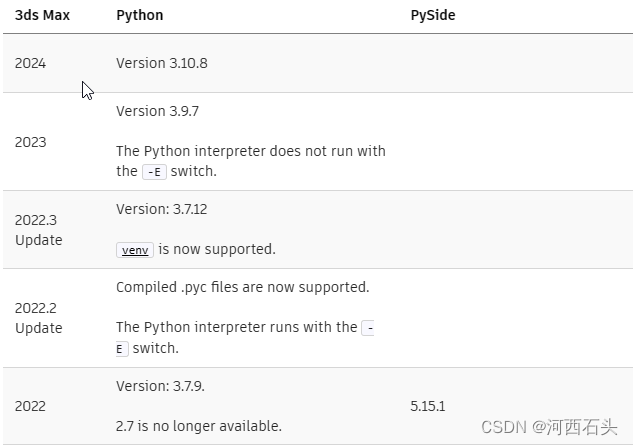Click 'Compiled .pyc files are now supported' text
The width and height of the screenshot is (633, 445).
(243, 287)
